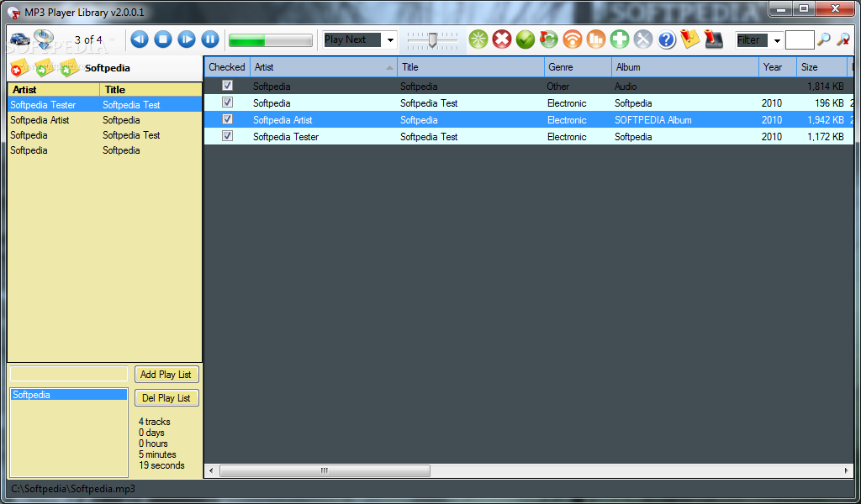Adjust the volume slider handle
Viewport: 861px width, 504px height.
click(433, 39)
